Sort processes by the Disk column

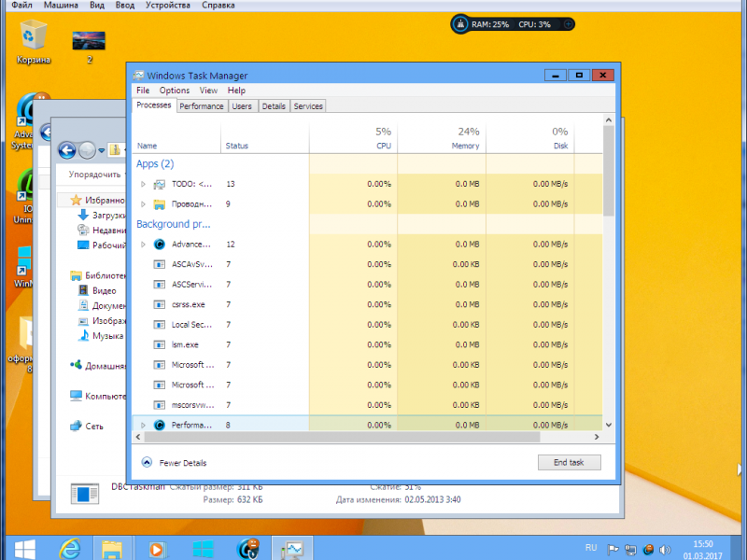(x=530, y=138)
